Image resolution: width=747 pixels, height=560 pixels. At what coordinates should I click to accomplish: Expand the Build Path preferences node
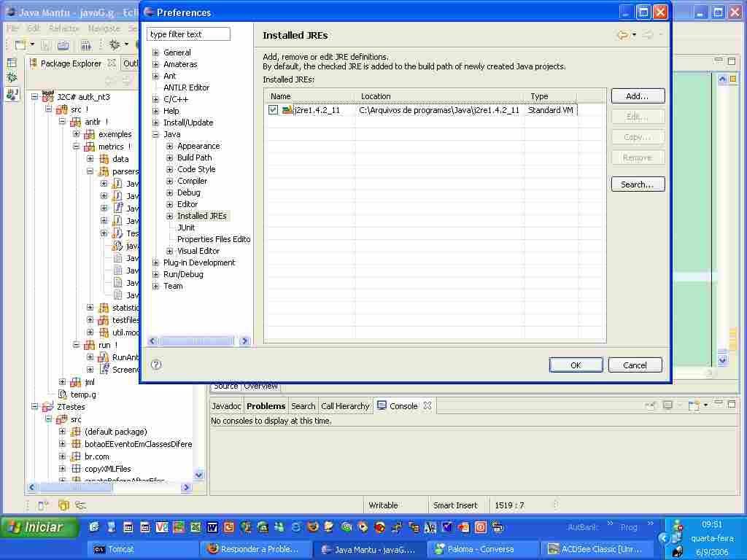[x=169, y=157]
